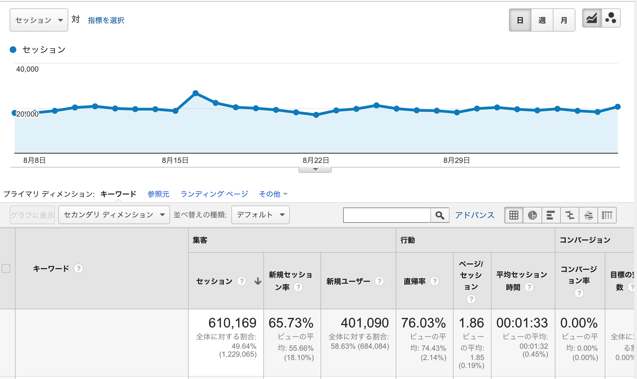Open the セッション metric dropdown

tap(39, 20)
